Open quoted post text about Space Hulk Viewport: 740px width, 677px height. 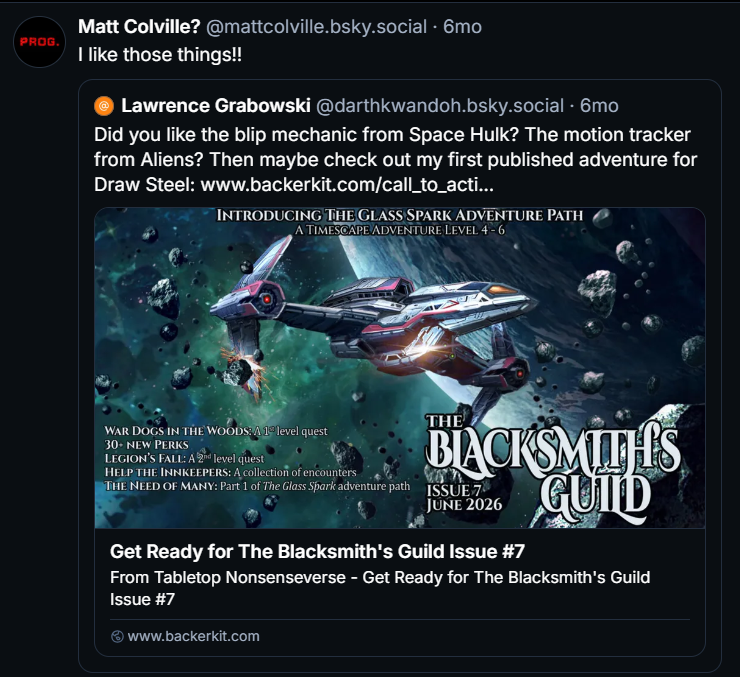pos(395,159)
